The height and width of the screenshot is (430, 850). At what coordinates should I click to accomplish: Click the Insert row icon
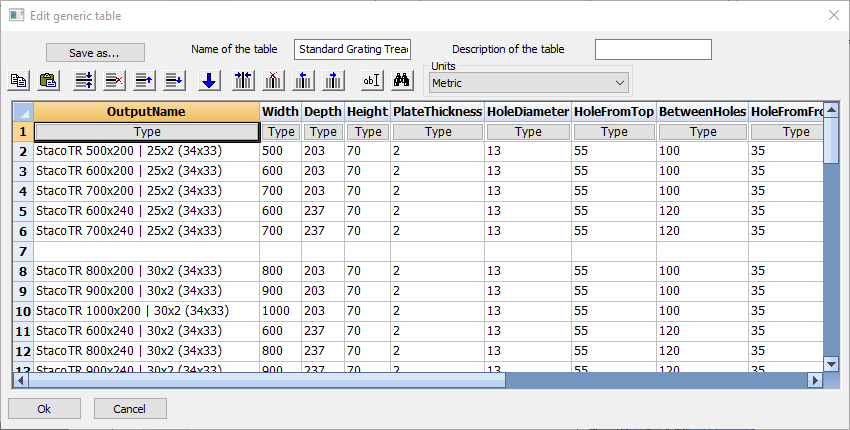(85, 81)
